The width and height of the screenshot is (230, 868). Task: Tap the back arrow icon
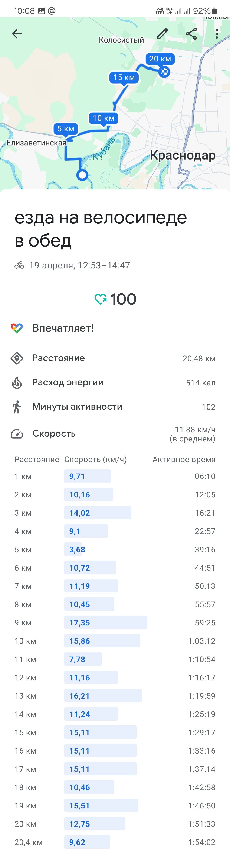click(x=17, y=34)
